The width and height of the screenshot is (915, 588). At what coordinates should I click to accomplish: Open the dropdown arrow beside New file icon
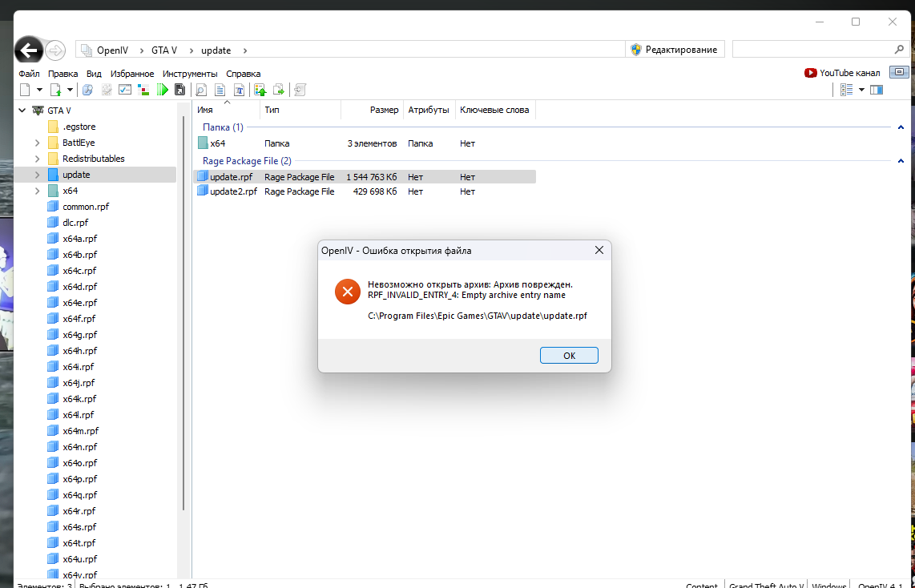tap(40, 90)
